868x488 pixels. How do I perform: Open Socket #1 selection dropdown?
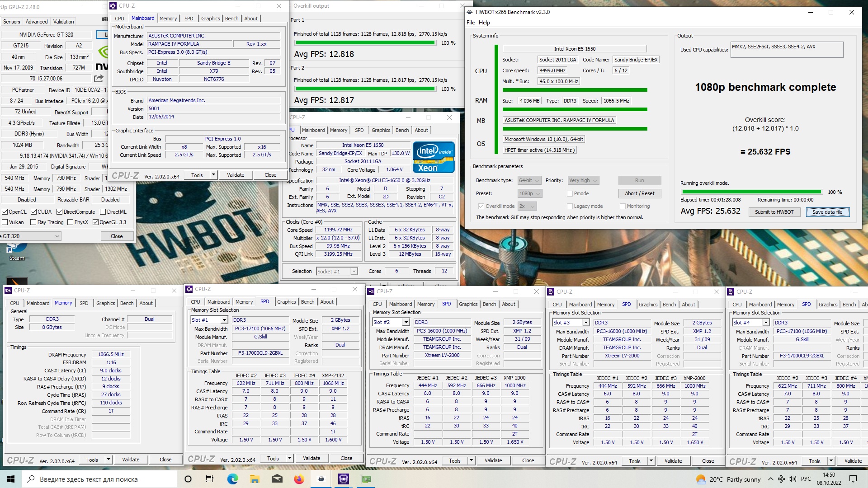(337, 271)
